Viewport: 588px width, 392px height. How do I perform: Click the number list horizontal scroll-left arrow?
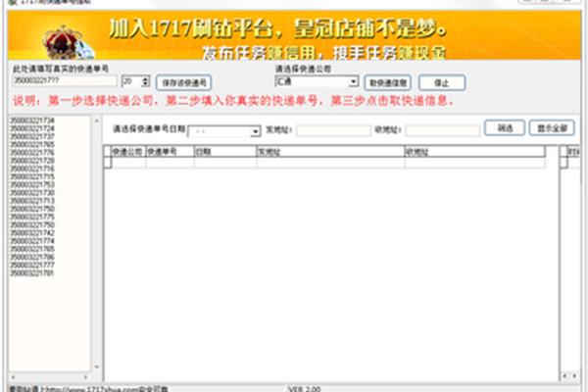click(x=13, y=376)
